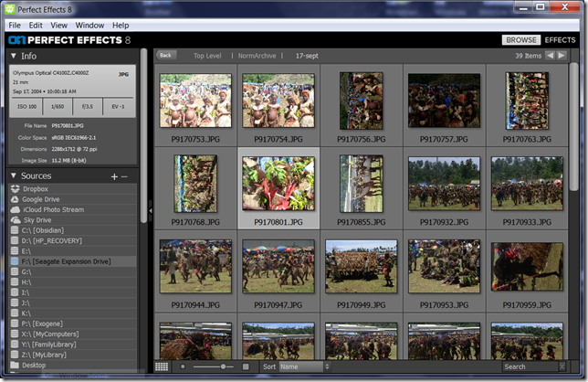Viewport: 588px width, 382px height.
Task: Select thumbnail P9170753.JPG
Action: [195, 101]
